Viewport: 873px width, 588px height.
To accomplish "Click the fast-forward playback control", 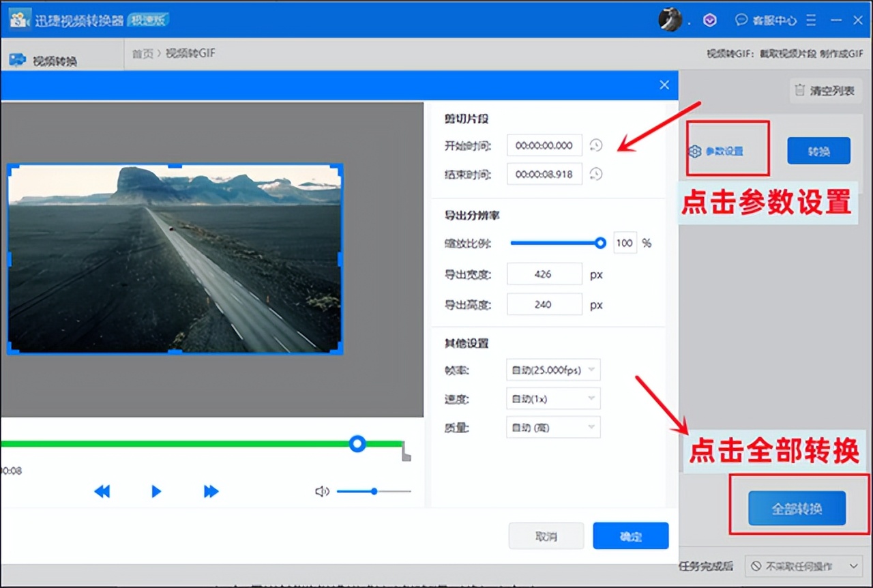I will [211, 491].
